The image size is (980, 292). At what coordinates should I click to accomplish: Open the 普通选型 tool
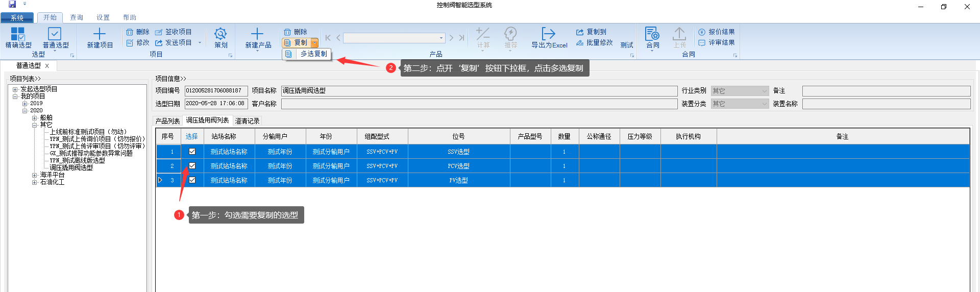point(55,34)
